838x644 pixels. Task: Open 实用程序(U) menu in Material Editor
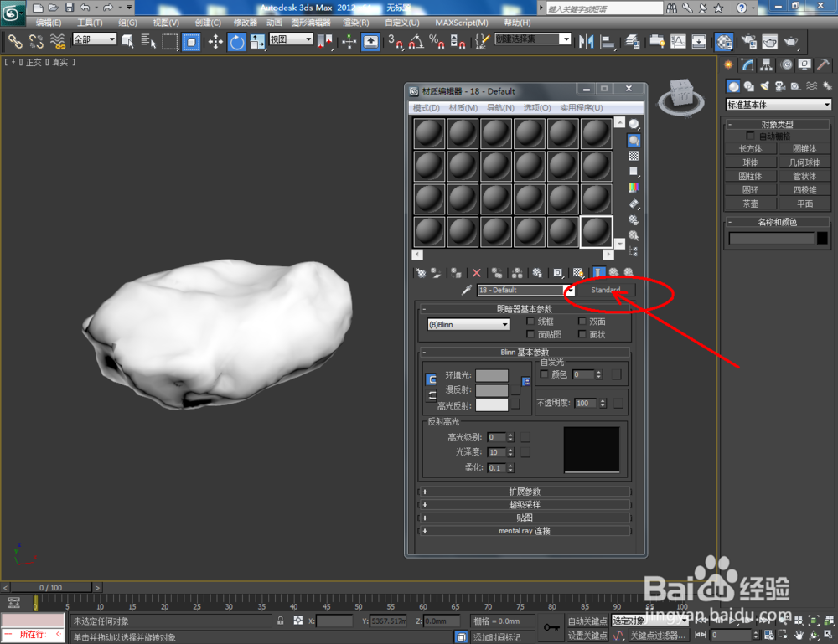582,107
